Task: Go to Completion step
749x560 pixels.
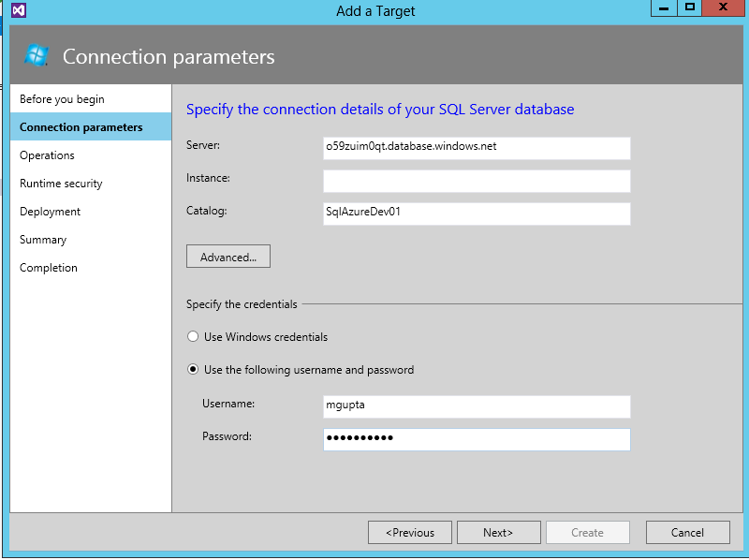Action: pos(91,268)
